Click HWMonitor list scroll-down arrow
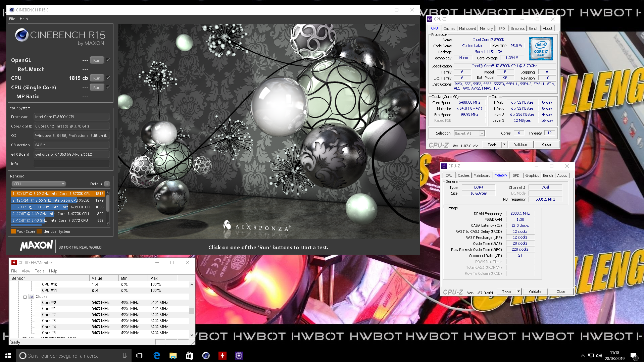 192,335
